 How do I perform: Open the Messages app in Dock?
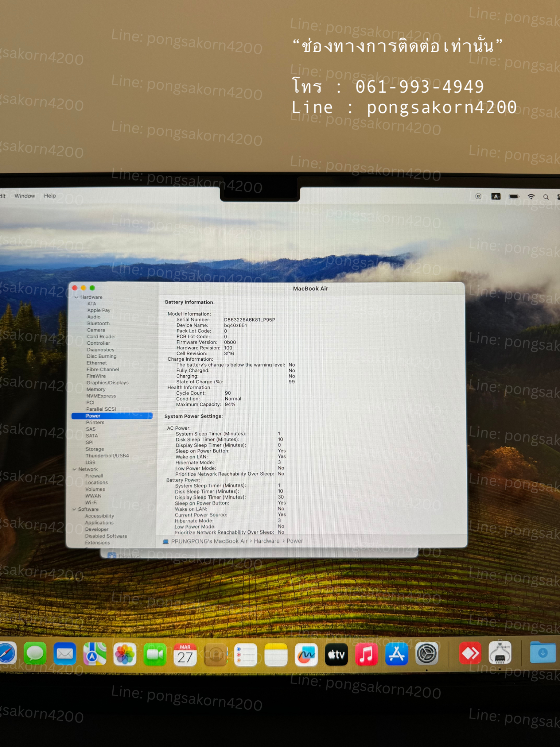[x=35, y=654]
